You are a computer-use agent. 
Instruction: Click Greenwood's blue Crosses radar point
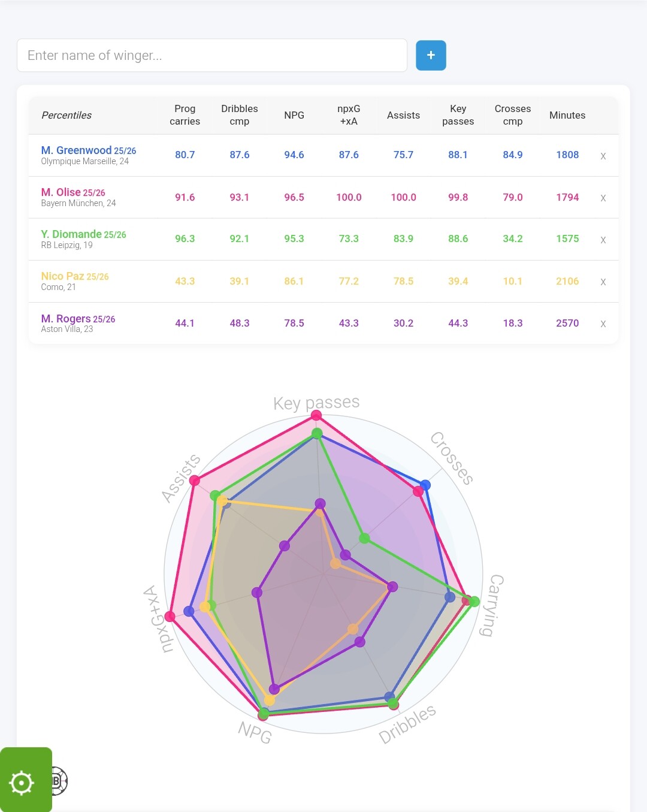425,485
